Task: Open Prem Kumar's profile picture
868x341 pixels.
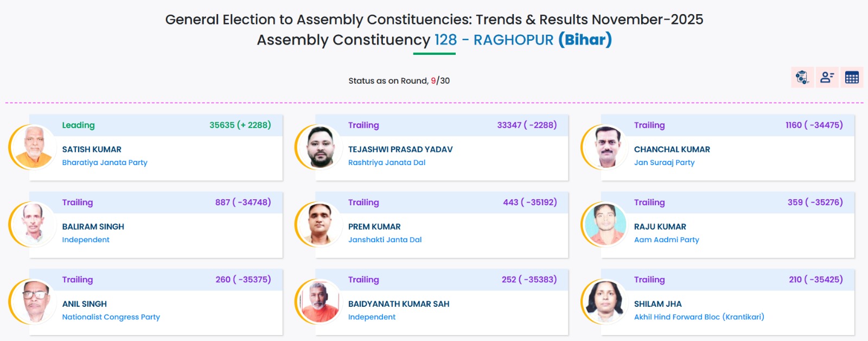Action: click(320, 224)
